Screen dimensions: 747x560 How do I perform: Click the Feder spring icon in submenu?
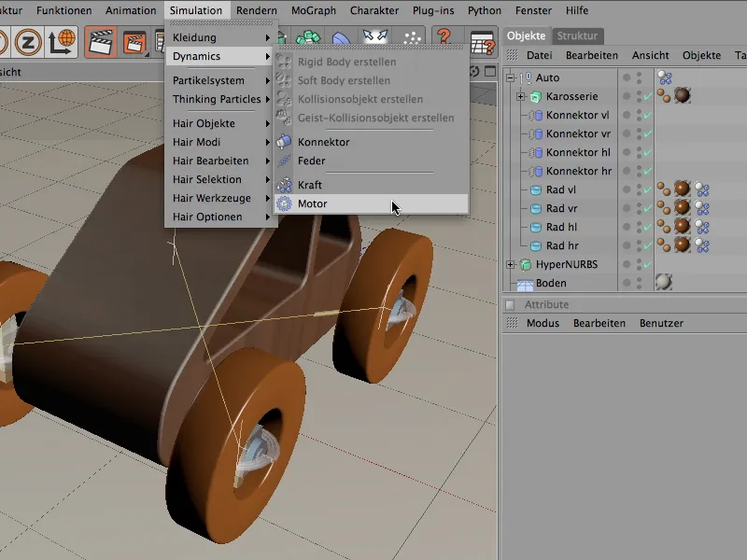[x=285, y=161]
